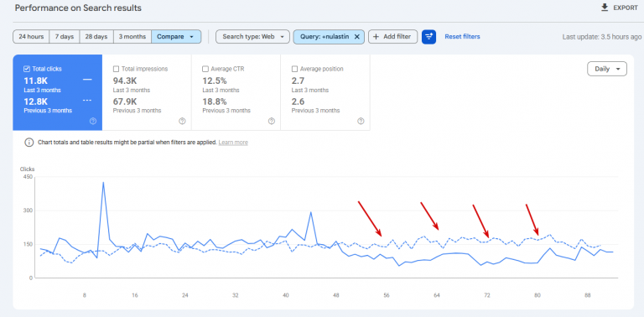Click the EXPORT button label
This screenshot has height=317, width=644.
626,8
